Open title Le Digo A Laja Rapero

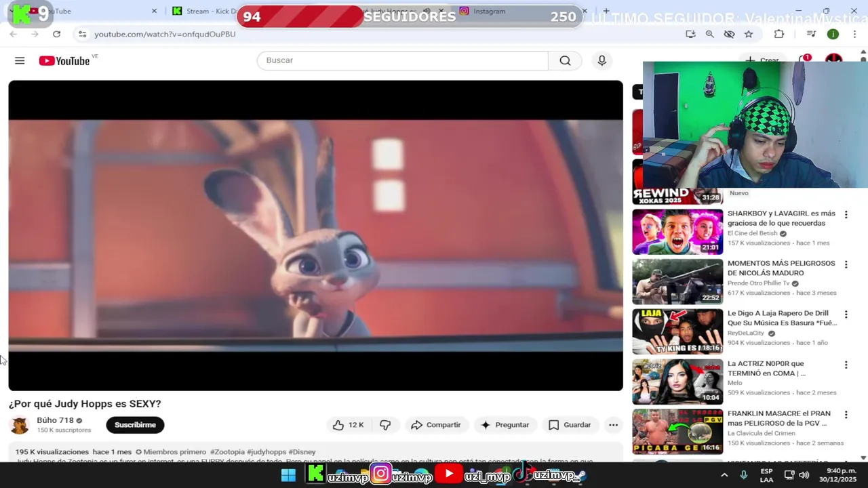[782, 318]
